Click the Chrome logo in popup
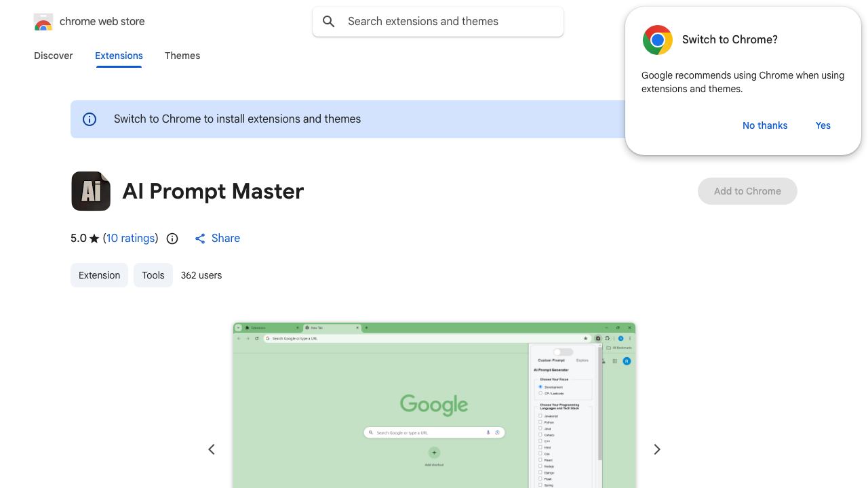Viewport: 868px width, 488px height. point(657,40)
